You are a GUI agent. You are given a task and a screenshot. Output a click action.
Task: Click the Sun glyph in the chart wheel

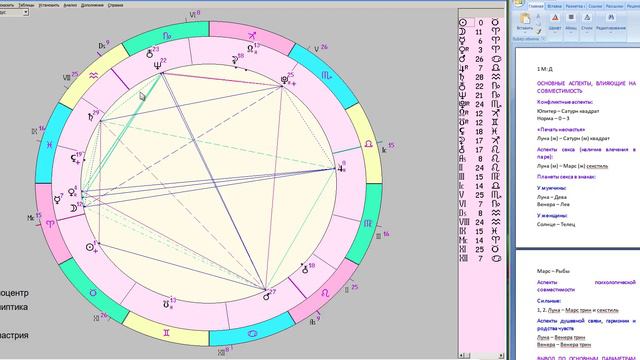pos(90,247)
